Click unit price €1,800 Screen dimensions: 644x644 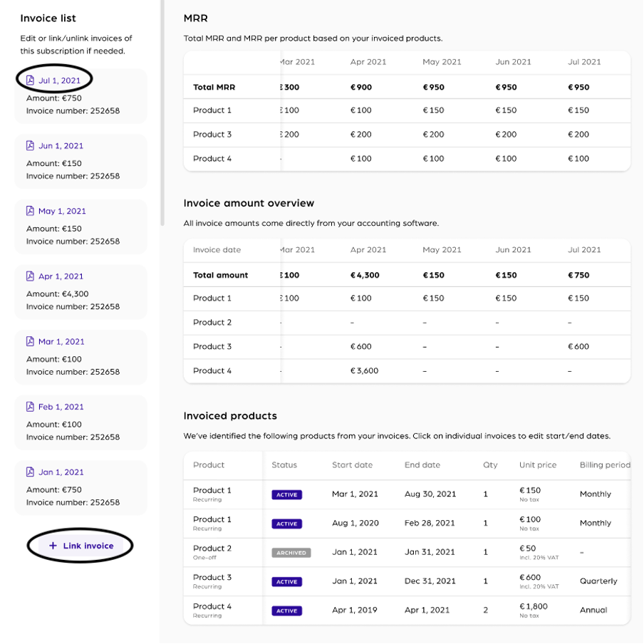533,606
